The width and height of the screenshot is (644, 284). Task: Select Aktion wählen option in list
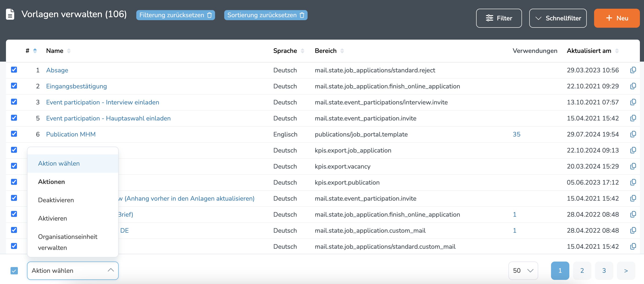pyautogui.click(x=73, y=164)
